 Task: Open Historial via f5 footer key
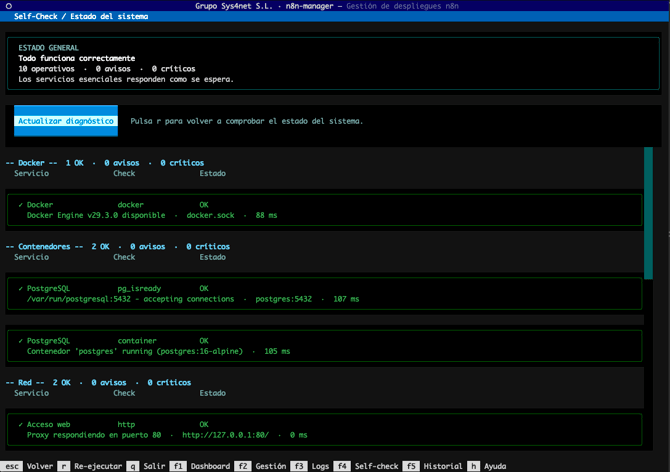(434, 466)
